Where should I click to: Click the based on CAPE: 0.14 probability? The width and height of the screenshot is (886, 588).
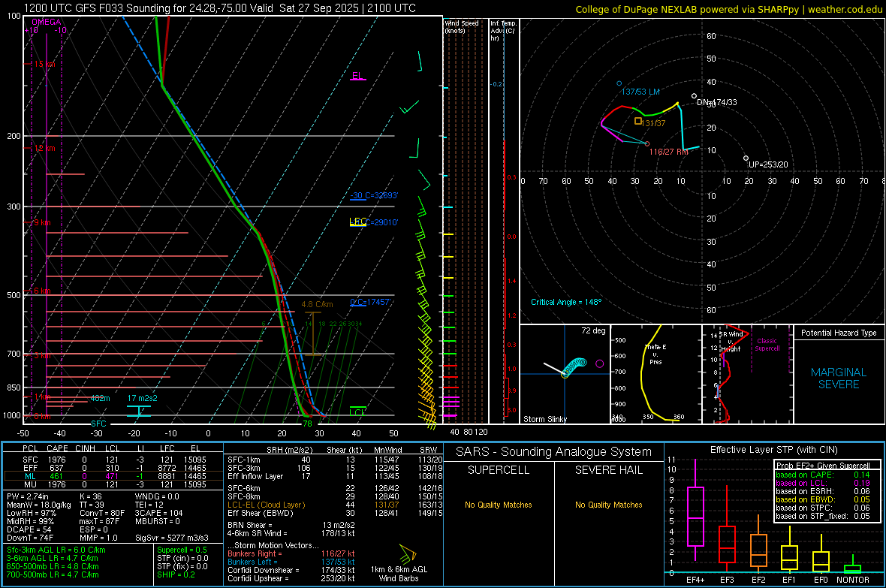click(823, 475)
